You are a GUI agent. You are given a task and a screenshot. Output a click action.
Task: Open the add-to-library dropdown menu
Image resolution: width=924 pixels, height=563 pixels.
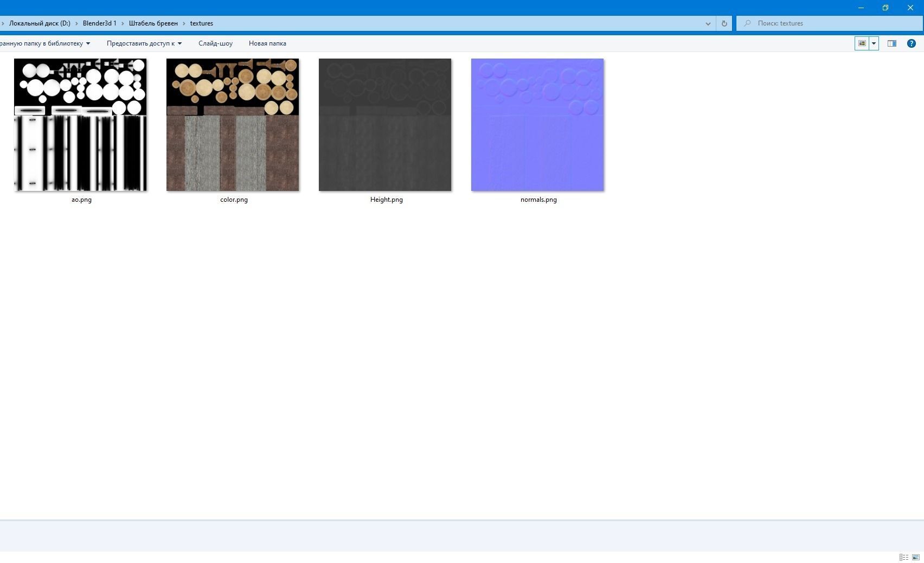(x=45, y=43)
